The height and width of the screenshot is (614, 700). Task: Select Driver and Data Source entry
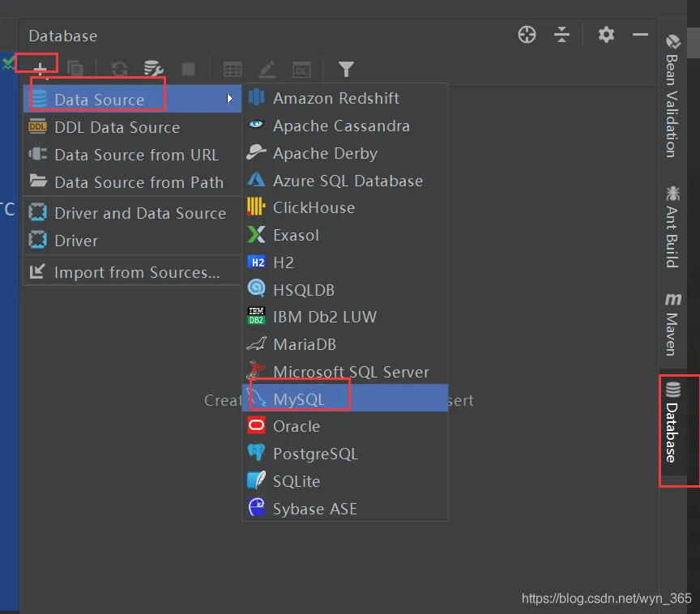[132, 213]
